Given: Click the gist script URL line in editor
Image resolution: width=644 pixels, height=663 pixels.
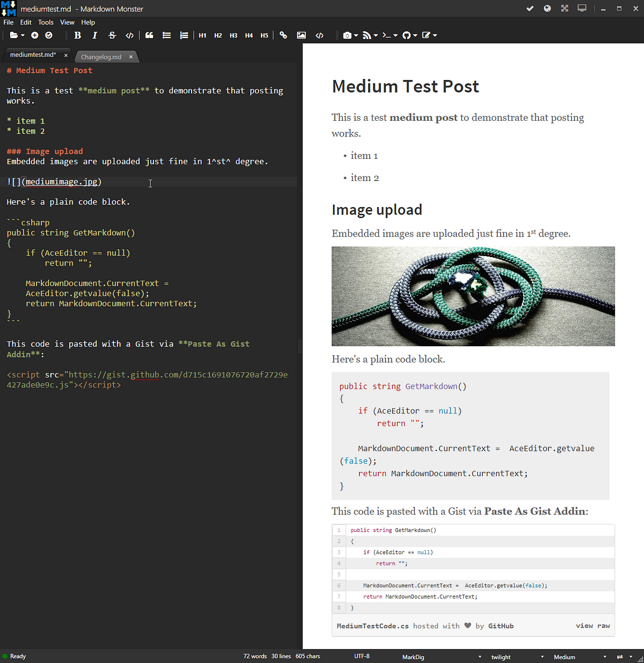Looking at the screenshot, I should 147,380.
